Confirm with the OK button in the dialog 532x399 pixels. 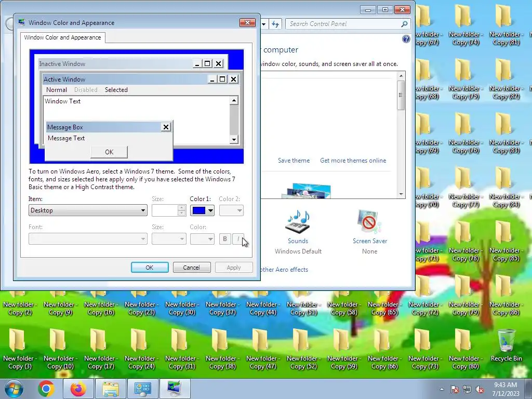(x=150, y=268)
